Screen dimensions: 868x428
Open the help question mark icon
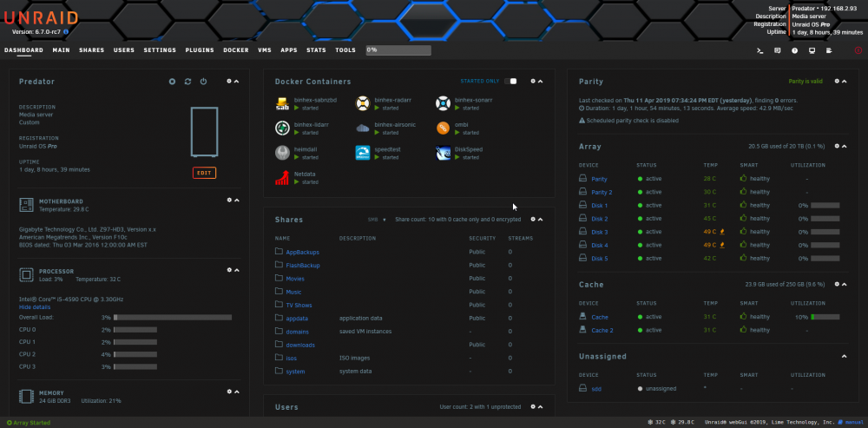(795, 50)
